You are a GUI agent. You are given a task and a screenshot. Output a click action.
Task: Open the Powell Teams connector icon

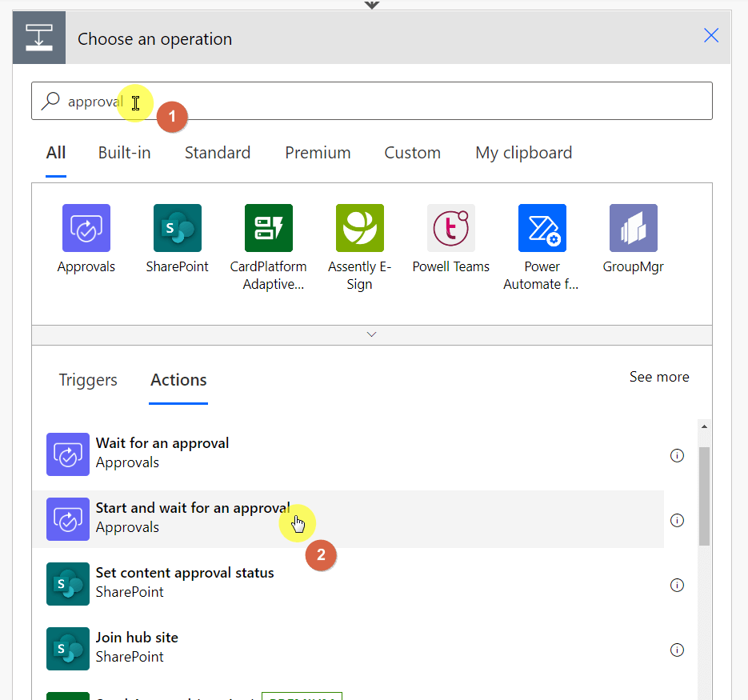451,228
